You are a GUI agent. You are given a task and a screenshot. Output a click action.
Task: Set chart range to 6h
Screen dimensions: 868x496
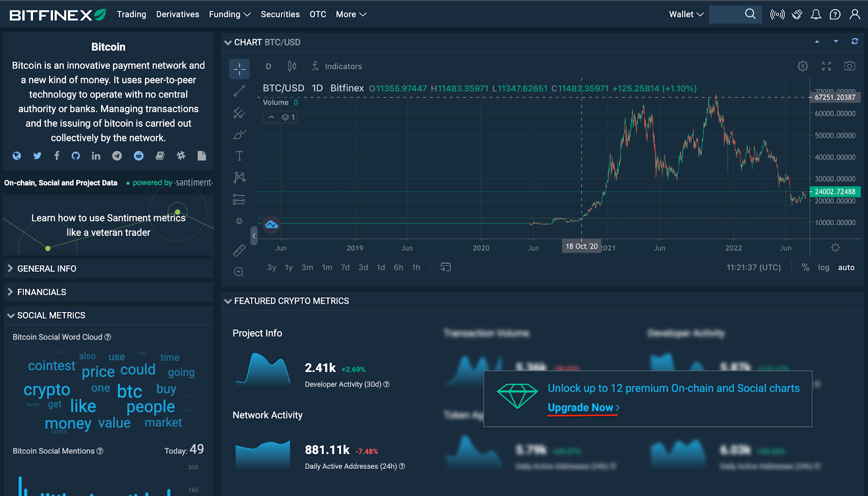399,268
